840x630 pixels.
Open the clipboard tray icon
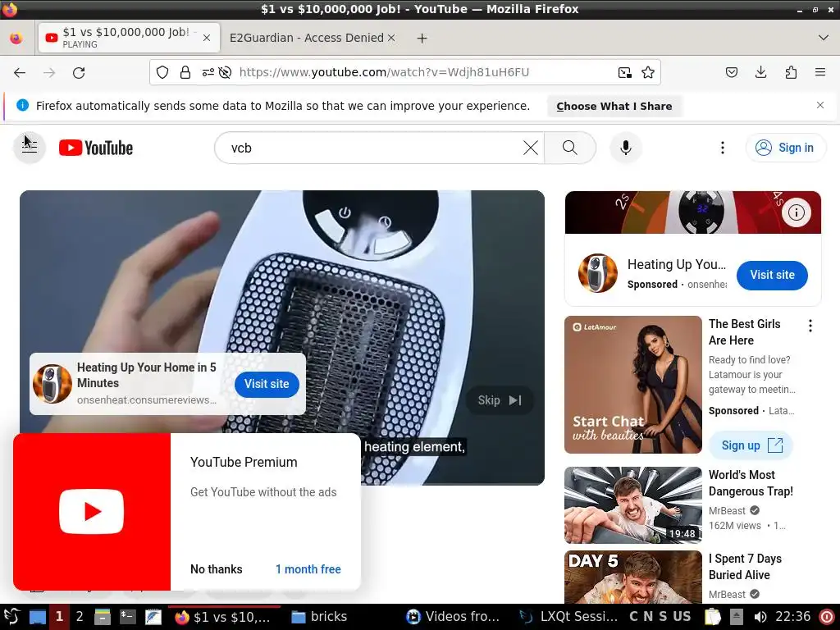point(713,617)
